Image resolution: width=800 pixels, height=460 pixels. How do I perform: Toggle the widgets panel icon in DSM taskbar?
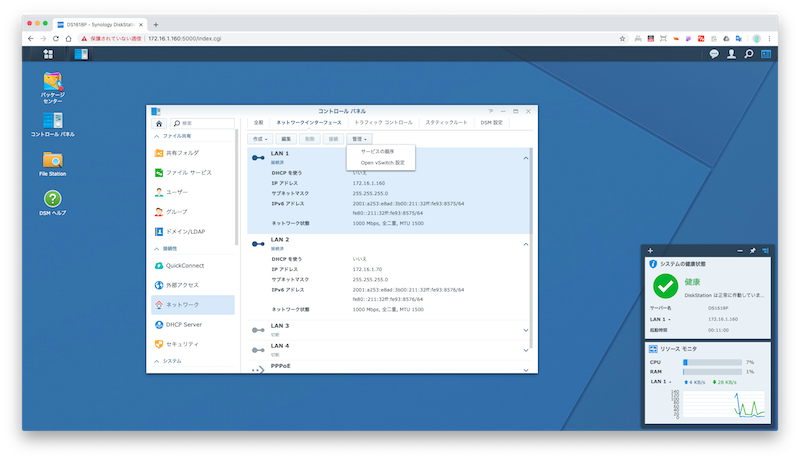766,54
